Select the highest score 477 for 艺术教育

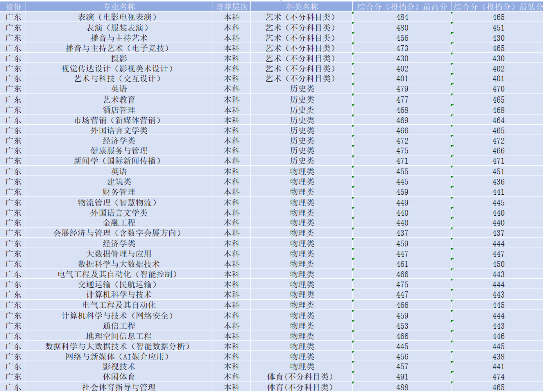coord(402,100)
